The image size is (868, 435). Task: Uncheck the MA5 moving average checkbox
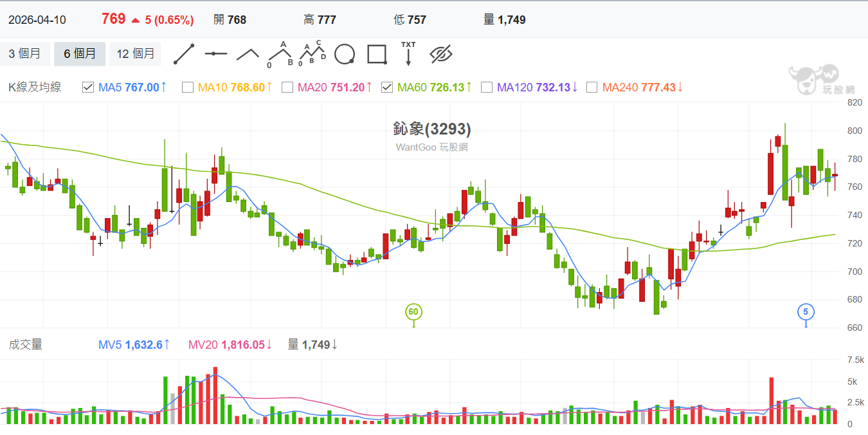click(89, 88)
